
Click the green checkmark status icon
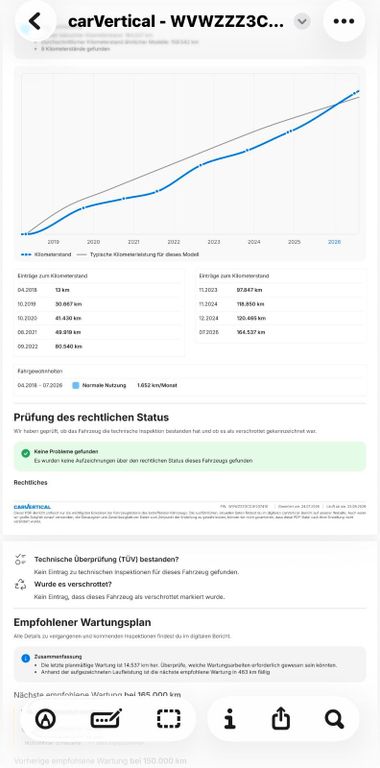pyautogui.click(x=25, y=454)
